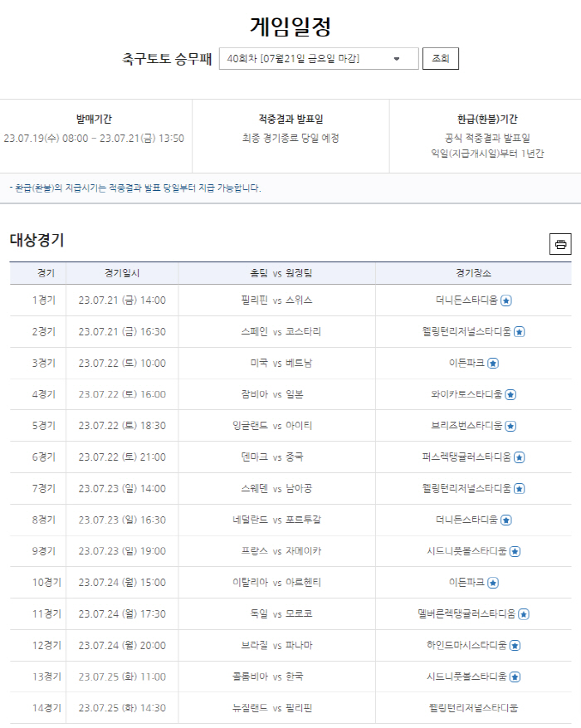Click star icon for 13경기 시드니풋볼스타디움
This screenshot has width=581, height=728.
pos(515,677)
